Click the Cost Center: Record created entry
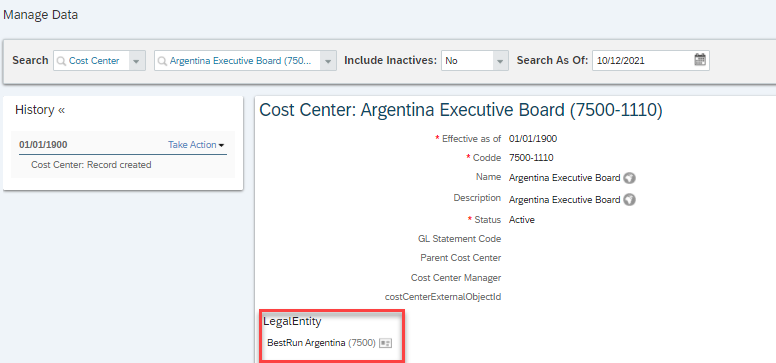 coord(91,165)
